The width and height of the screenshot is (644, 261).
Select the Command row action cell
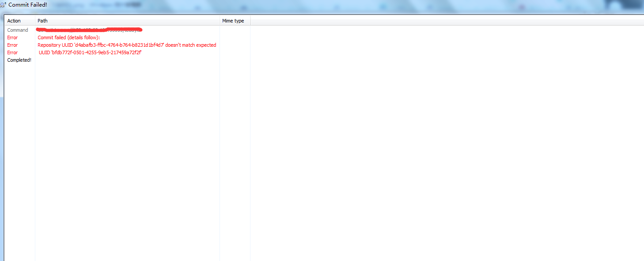pos(18,30)
